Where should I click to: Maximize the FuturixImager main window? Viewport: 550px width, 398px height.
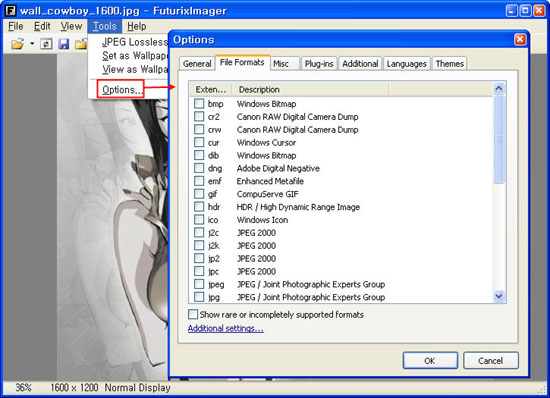525,11
